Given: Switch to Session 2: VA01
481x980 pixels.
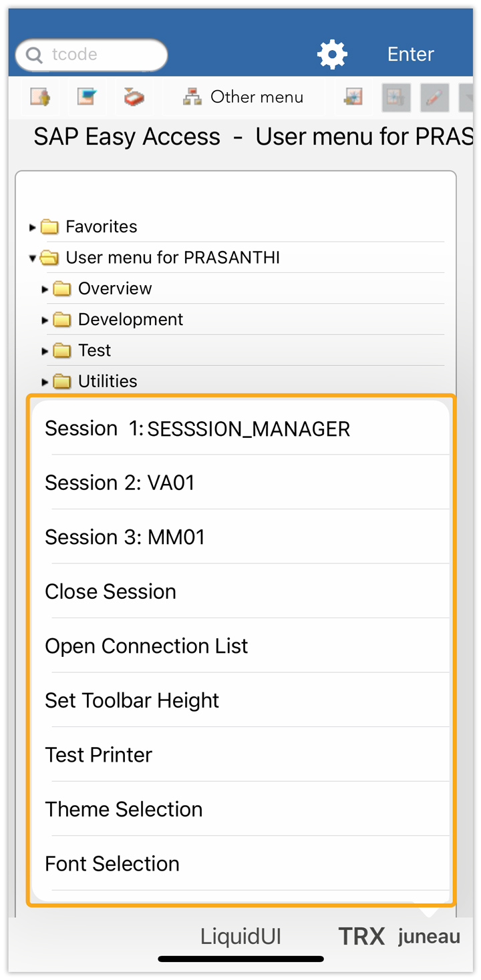Looking at the screenshot, I should click(x=120, y=483).
